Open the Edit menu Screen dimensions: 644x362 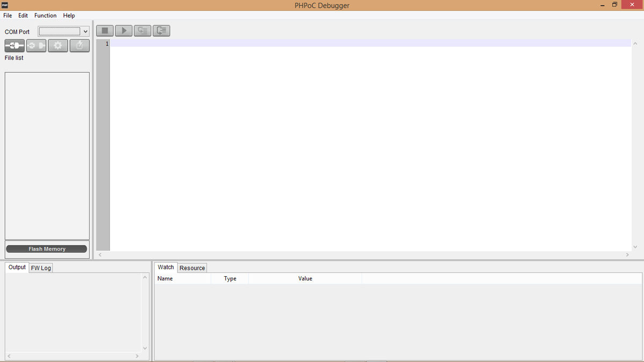coord(23,16)
